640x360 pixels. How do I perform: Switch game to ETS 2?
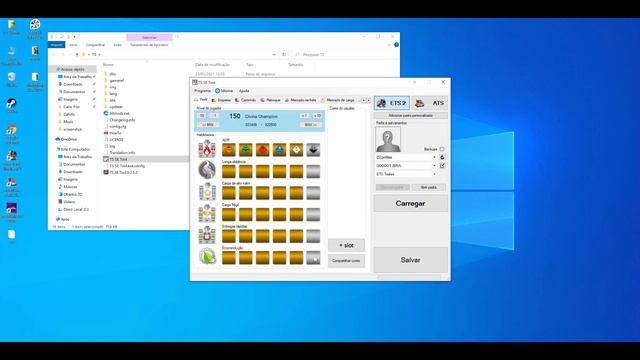pyautogui.click(x=392, y=103)
